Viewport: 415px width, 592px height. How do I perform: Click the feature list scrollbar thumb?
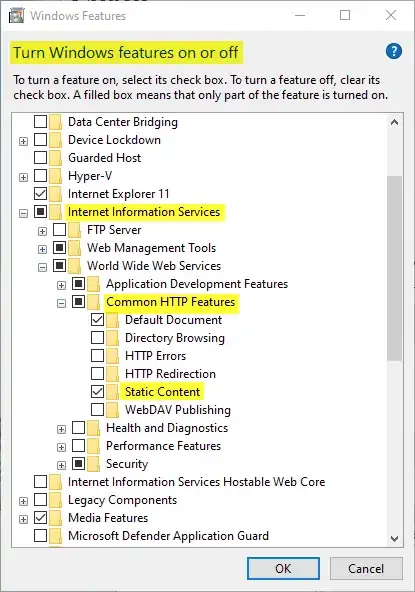394,268
